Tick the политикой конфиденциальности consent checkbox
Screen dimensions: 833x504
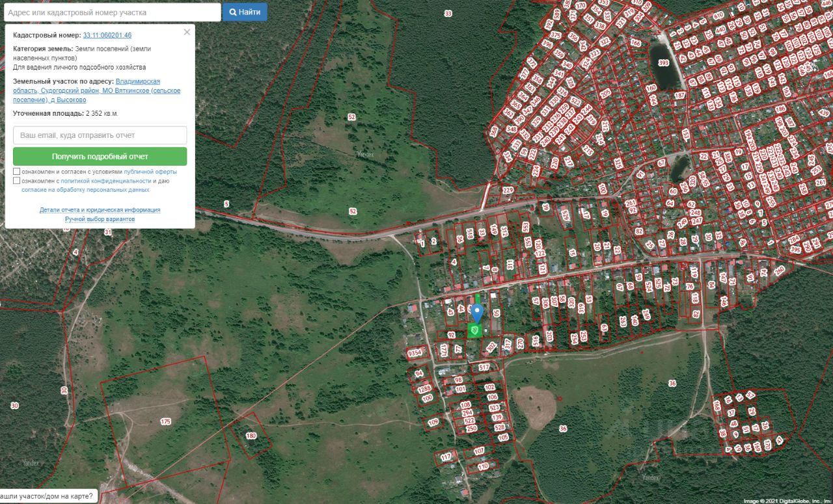tap(16, 181)
